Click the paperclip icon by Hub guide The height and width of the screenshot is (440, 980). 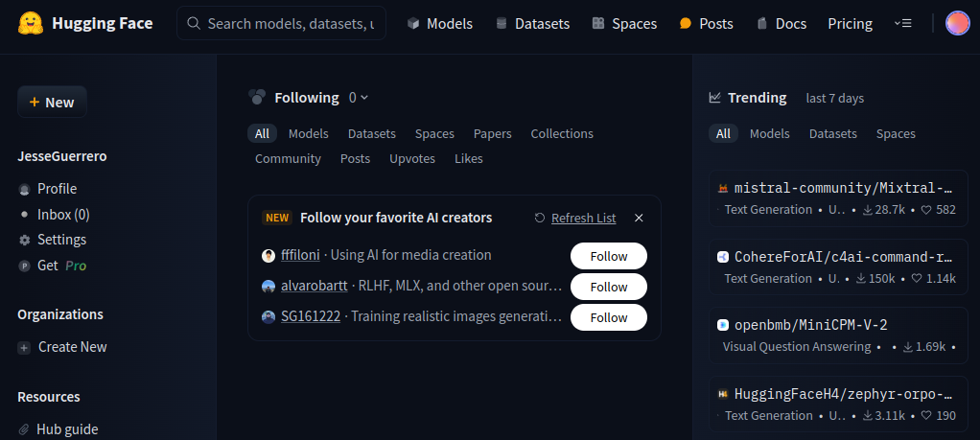(24, 430)
